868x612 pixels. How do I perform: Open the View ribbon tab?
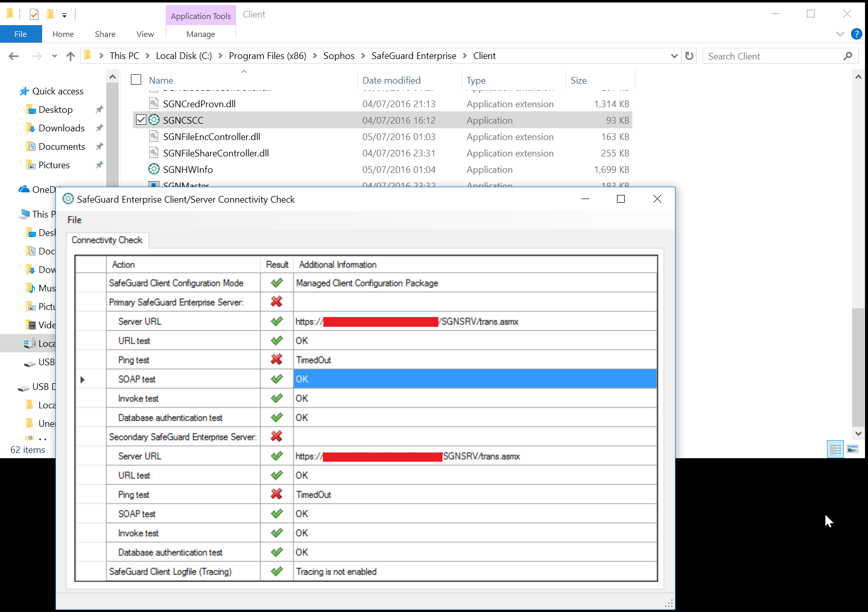tap(145, 34)
